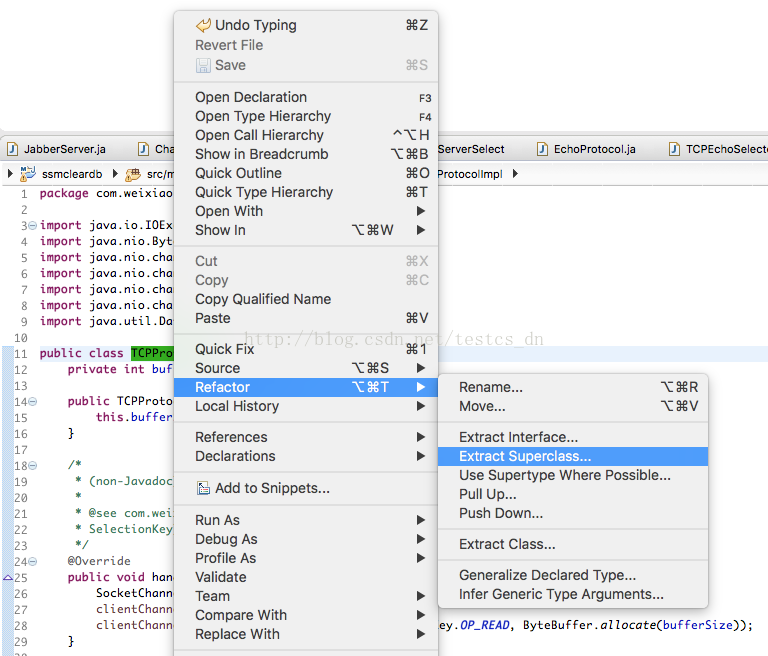This screenshot has height=656, width=768.
Task: Click EchoProtocol.ja tab Java file icon
Action: click(542, 149)
